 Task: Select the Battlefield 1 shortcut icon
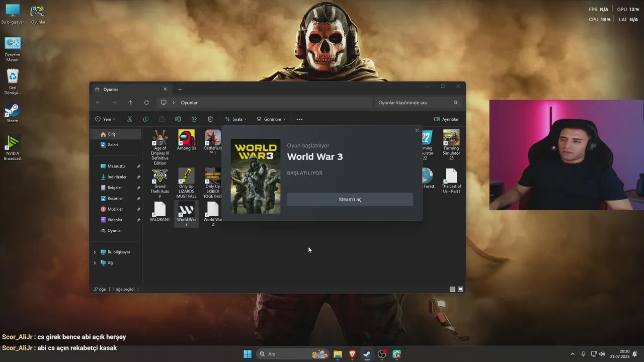212,142
